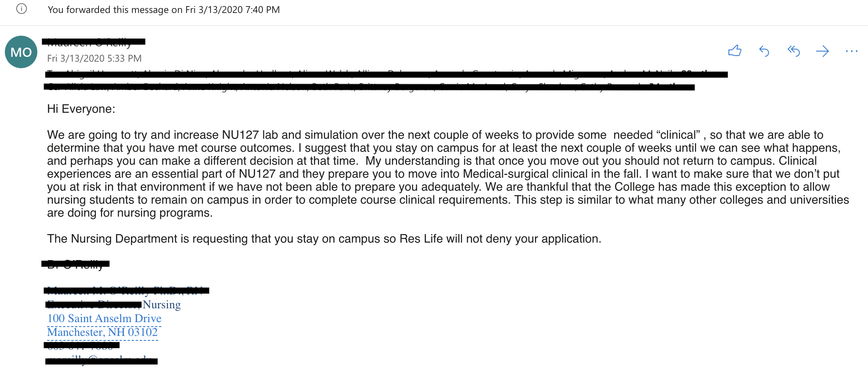Viewport: 868px width, 370px height.
Task: Click the redacted full-name line above Nursing
Action: [x=126, y=290]
